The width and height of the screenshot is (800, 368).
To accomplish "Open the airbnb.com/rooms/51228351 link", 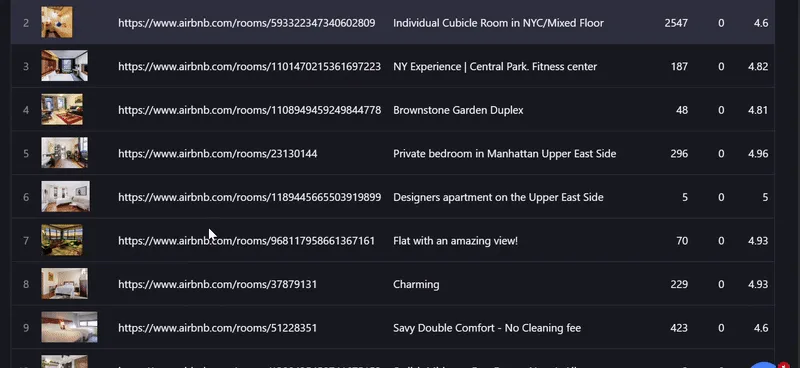I will 218,328.
